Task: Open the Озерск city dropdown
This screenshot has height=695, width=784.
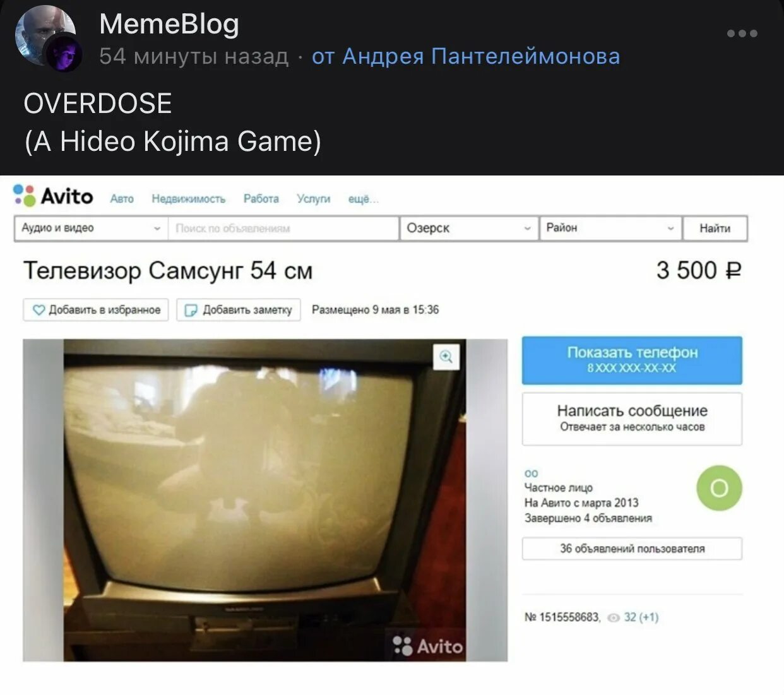Action: click(x=469, y=229)
